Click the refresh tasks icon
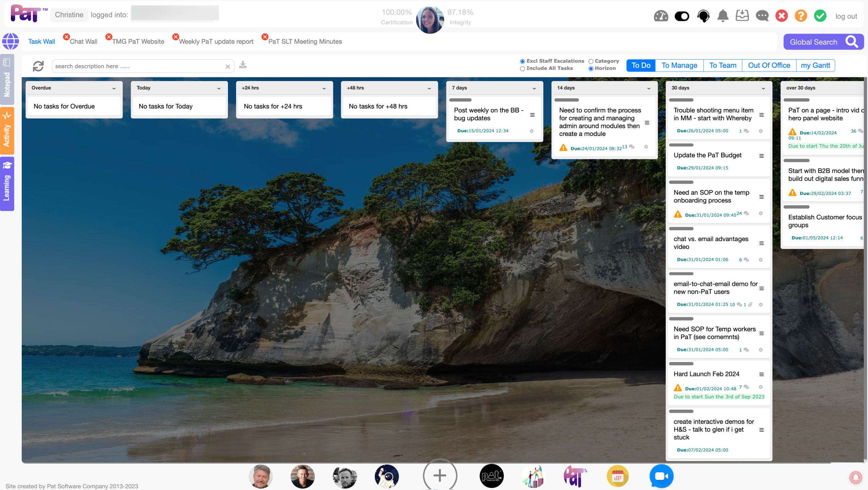Screen dimensions: 868x490 pyautogui.click(x=38, y=66)
